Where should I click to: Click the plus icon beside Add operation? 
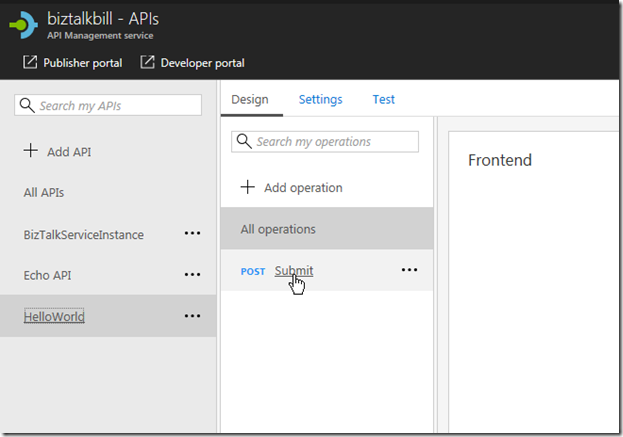[x=248, y=187]
